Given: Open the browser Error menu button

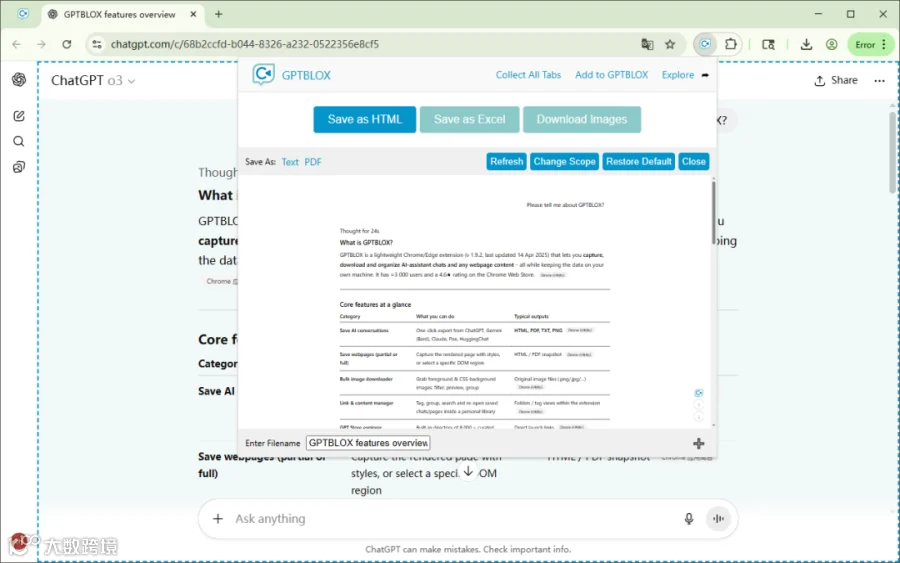Looking at the screenshot, I should [x=870, y=44].
